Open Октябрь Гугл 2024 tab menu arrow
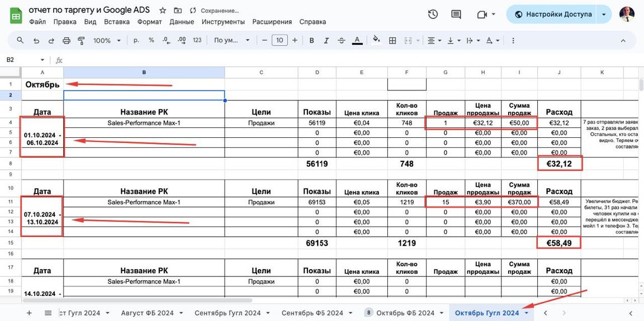Screen dimensions: 644x321 click(527, 313)
